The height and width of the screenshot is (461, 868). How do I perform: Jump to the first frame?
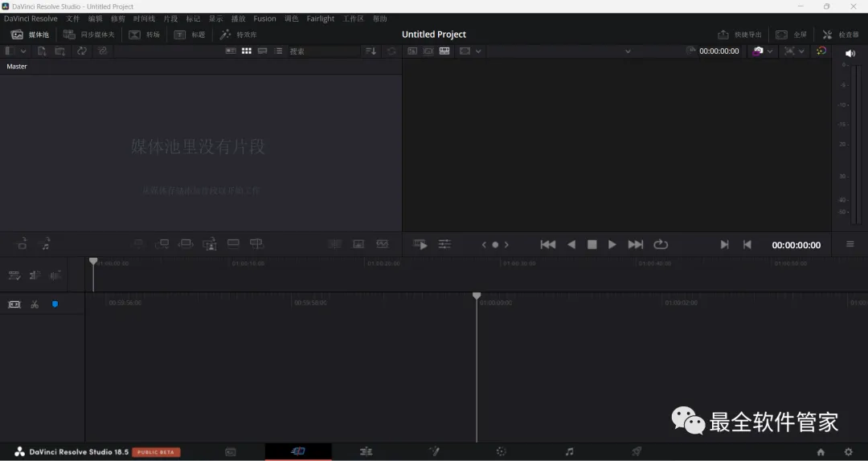click(x=547, y=245)
